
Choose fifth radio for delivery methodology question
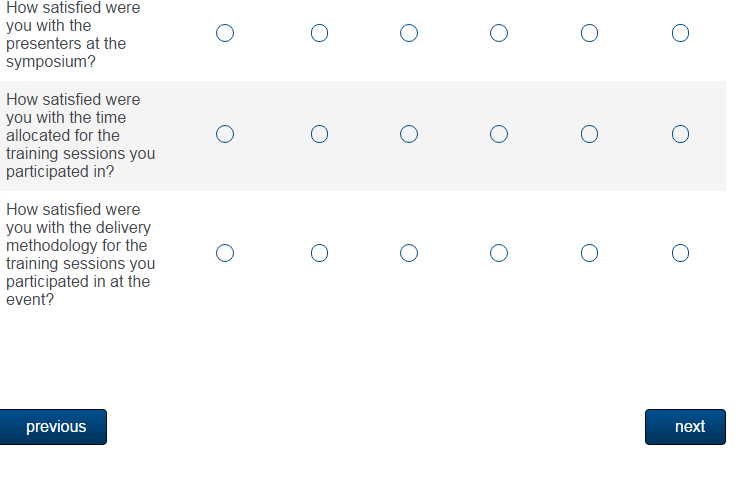click(589, 254)
